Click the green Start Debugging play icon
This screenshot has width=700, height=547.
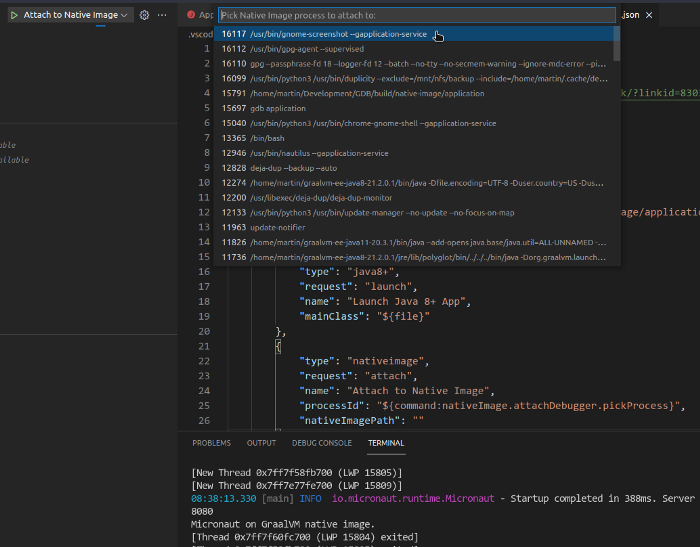14,15
